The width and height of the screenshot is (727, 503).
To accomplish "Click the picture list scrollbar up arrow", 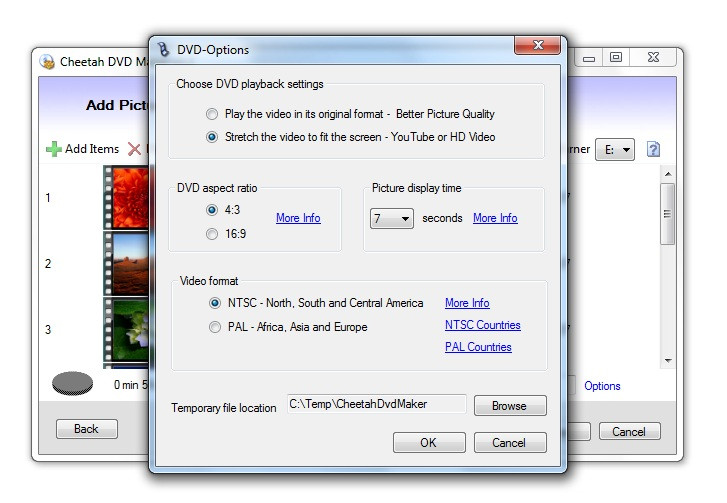I will coord(668,174).
